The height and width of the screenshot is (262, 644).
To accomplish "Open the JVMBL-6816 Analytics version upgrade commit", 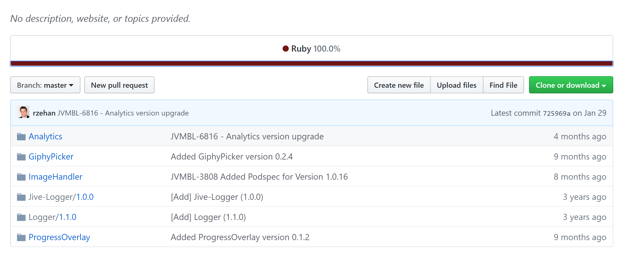I will [x=123, y=113].
